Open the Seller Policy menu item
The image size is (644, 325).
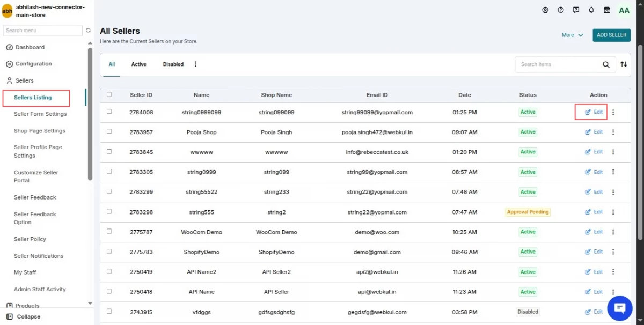[x=30, y=239]
